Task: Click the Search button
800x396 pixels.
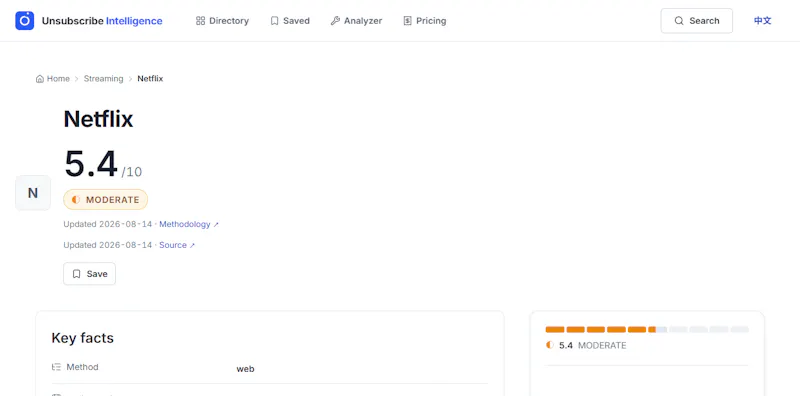Action: coord(696,21)
